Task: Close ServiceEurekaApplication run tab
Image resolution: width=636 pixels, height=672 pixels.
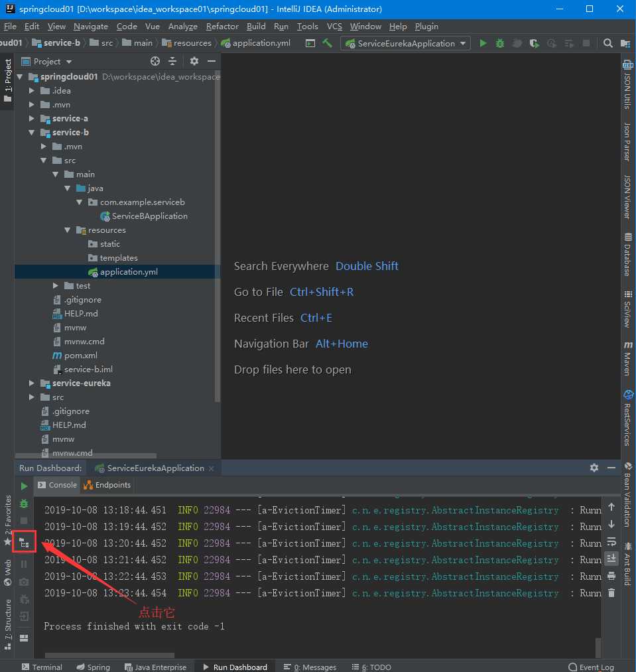Action: tap(212, 468)
